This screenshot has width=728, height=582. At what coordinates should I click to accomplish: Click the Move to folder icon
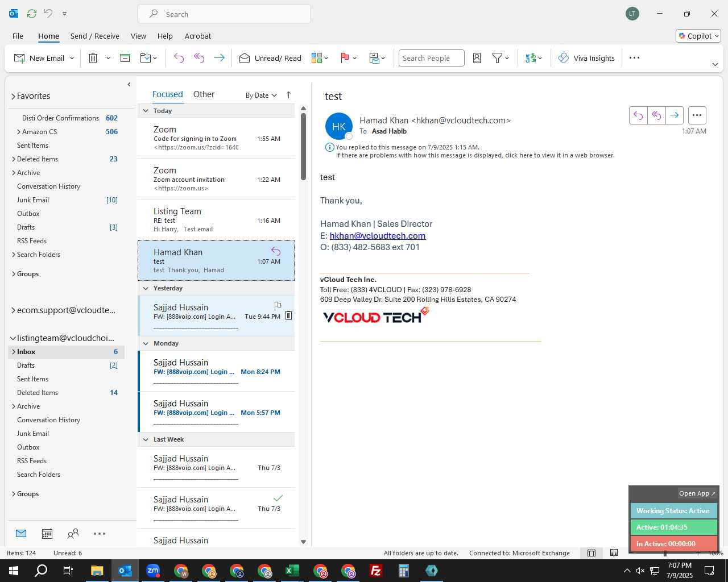pos(145,58)
